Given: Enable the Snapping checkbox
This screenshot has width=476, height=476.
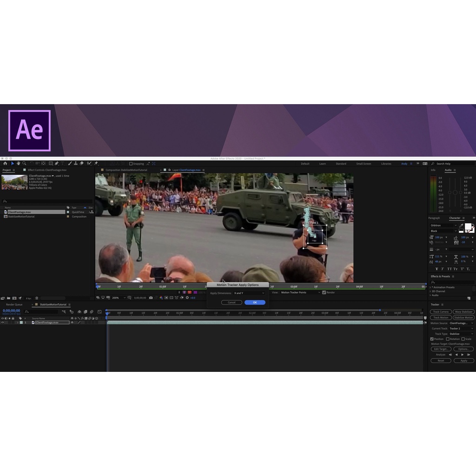Looking at the screenshot, I should (x=131, y=164).
